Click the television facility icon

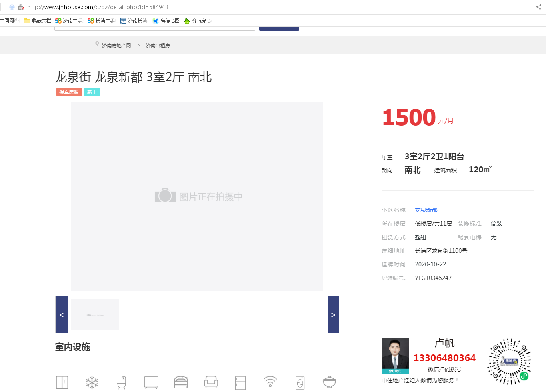(x=151, y=382)
